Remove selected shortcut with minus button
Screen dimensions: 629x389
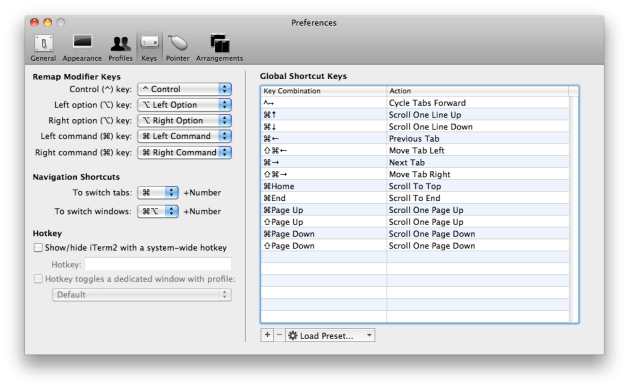[280, 335]
